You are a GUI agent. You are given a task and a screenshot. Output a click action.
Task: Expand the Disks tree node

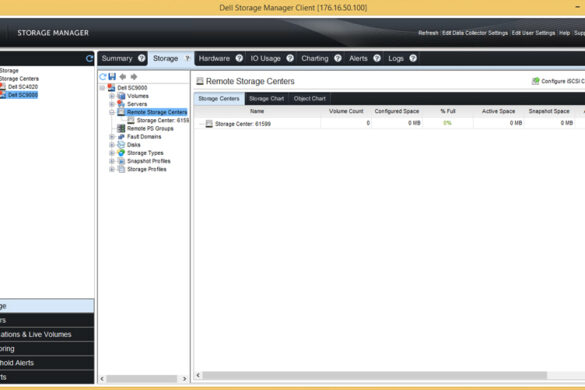(x=112, y=145)
